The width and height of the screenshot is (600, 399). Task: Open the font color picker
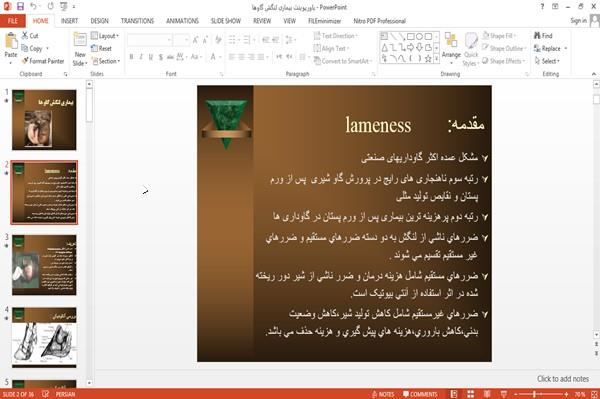215,57
